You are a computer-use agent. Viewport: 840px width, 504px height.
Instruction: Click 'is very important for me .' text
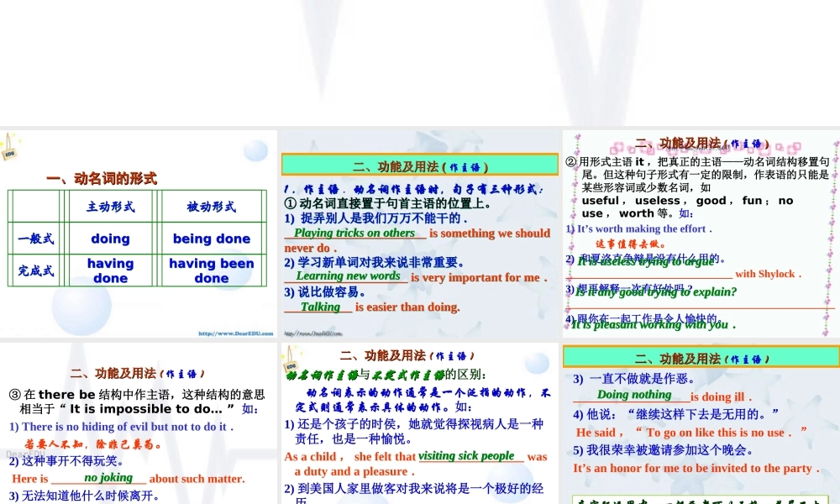tap(479, 277)
